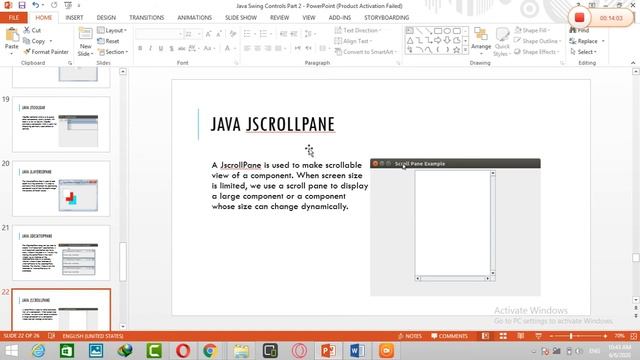This screenshot has height=360, width=640.
Task: Click the spell check icon in status bar
Action: click(51, 336)
